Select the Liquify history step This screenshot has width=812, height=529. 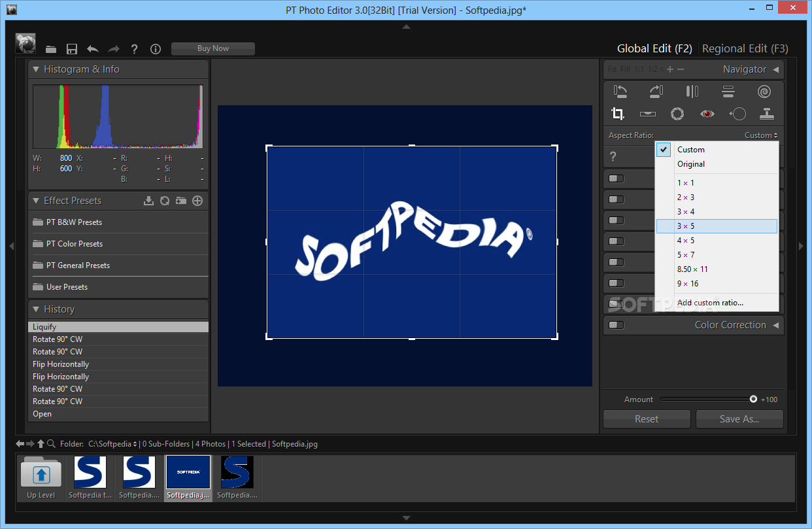point(118,327)
